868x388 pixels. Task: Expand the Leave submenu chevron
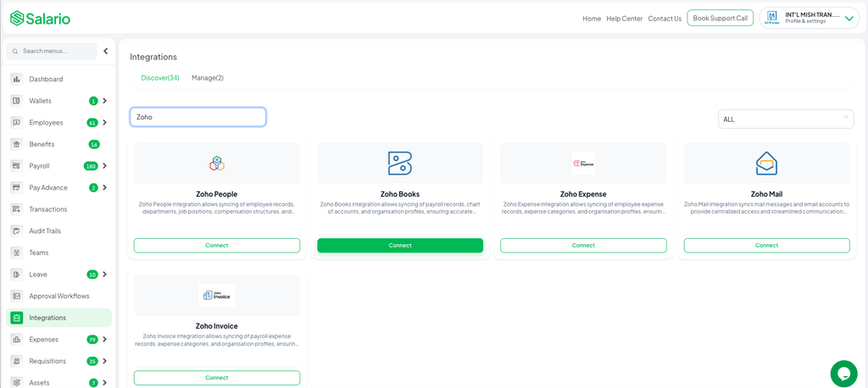(104, 274)
